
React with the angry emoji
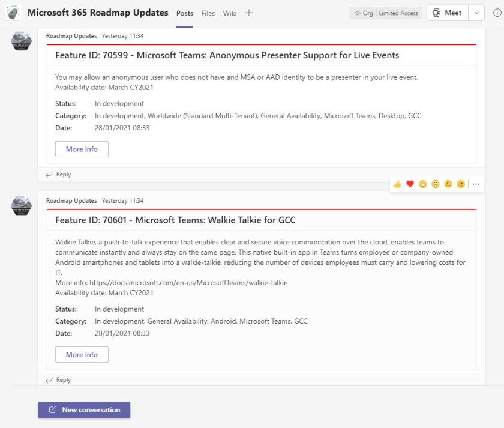[461, 184]
